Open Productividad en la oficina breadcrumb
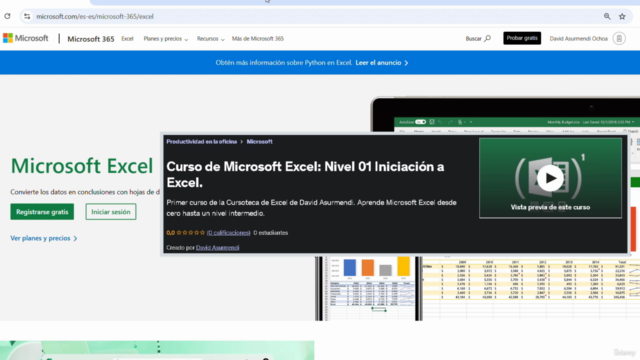 (202, 142)
